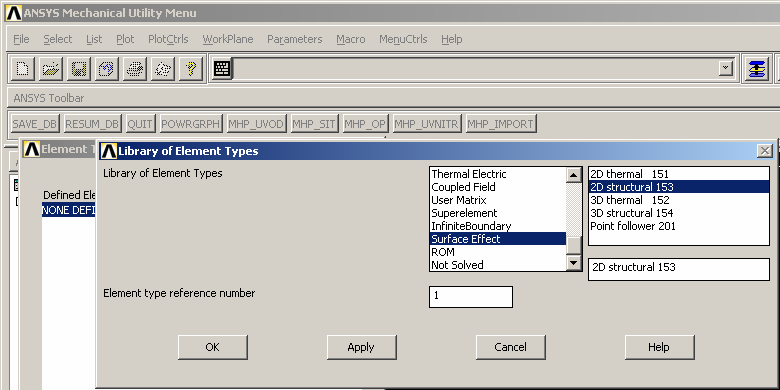Choose 2D thermal 151 element
This screenshot has height=390, width=780.
(679, 174)
